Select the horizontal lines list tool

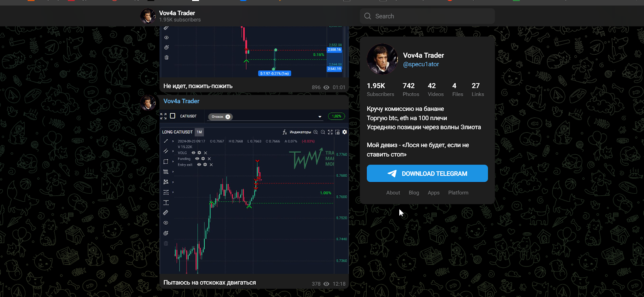[x=166, y=172]
